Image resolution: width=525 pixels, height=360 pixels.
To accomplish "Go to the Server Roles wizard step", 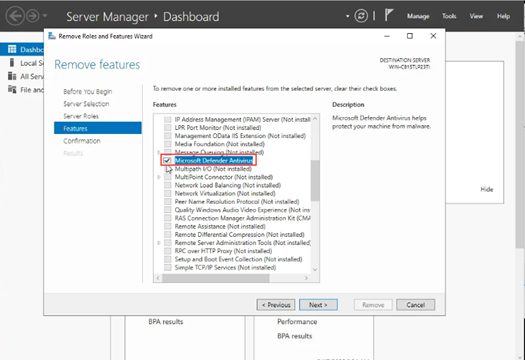I will point(81,116).
